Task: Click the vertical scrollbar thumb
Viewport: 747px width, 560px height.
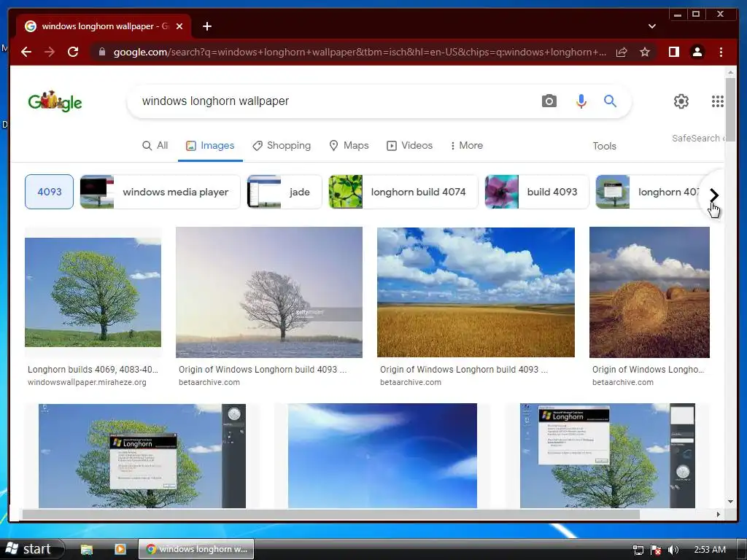Action: [730, 109]
